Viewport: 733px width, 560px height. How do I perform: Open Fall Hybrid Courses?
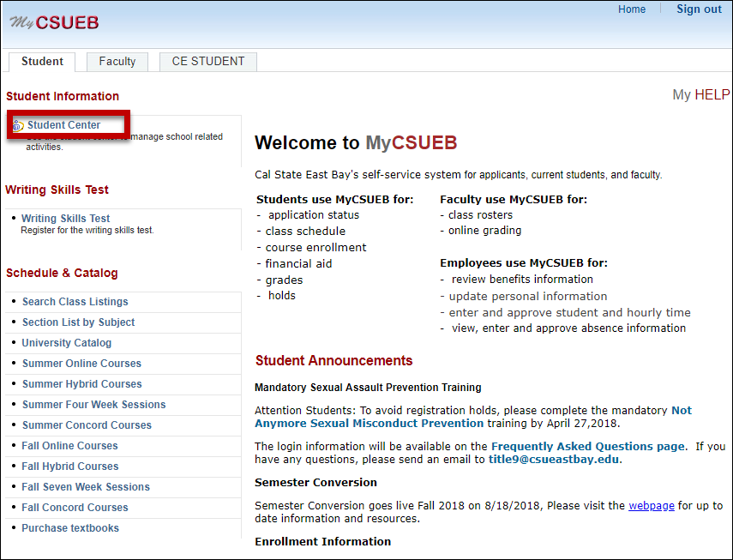[70, 466]
